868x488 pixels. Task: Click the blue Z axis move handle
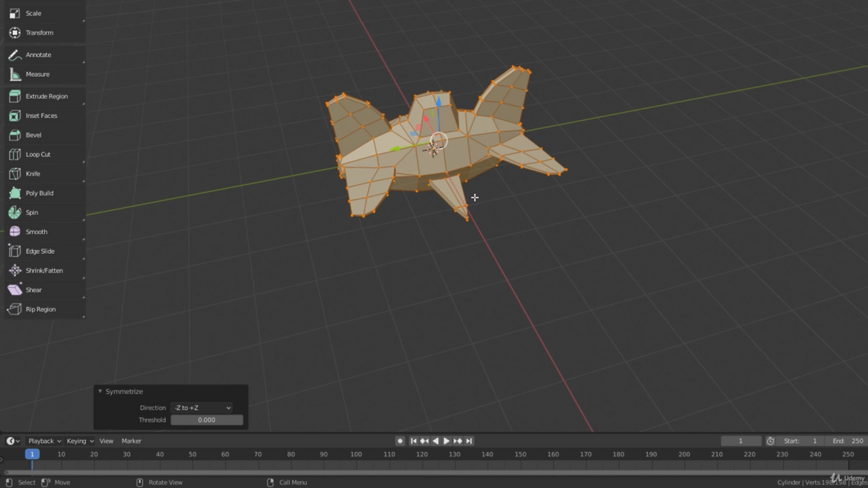pyautogui.click(x=438, y=102)
